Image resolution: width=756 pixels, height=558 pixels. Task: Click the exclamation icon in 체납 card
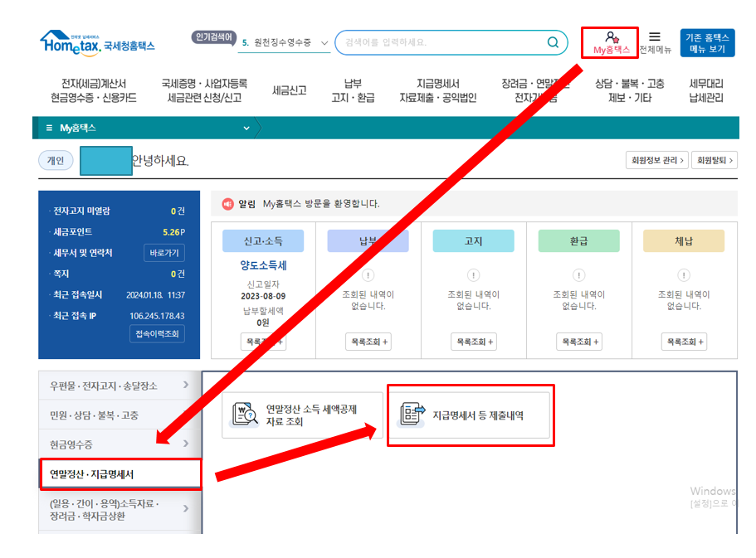point(684,274)
